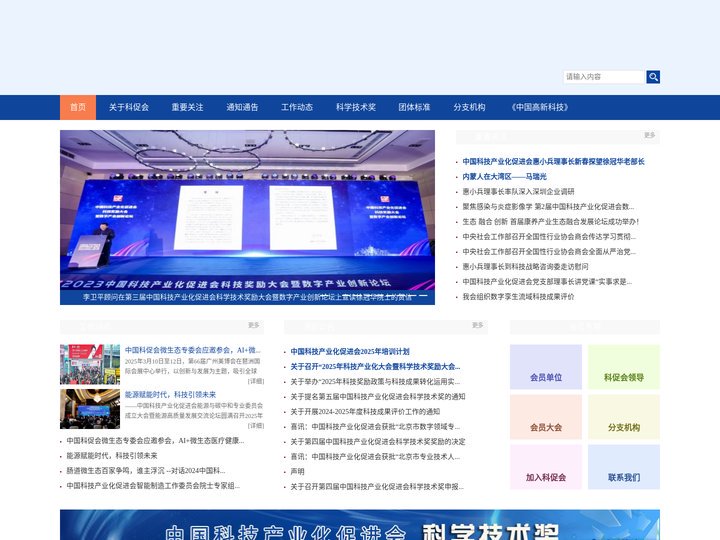Click the 加入科促会 tile
This screenshot has height=540, width=720.
pos(546,467)
